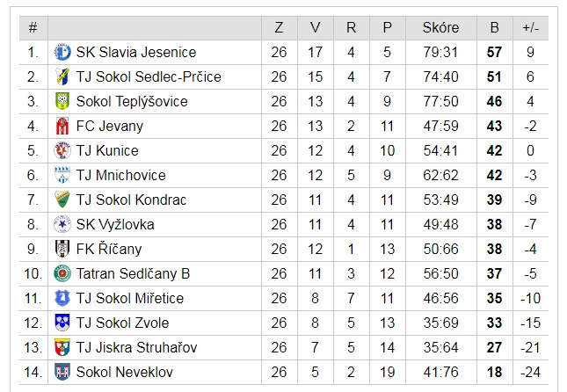Select the TJ Kunice club logo
567x392 pixels.
tap(62, 150)
